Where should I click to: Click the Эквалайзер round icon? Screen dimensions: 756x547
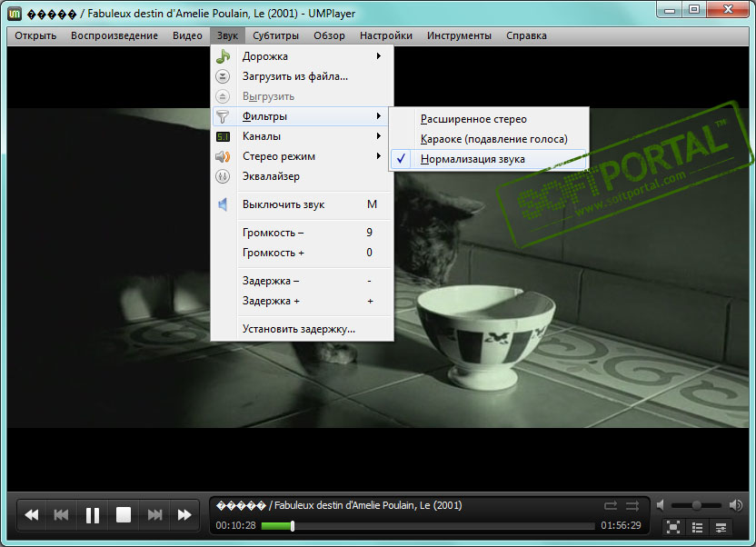[223, 177]
